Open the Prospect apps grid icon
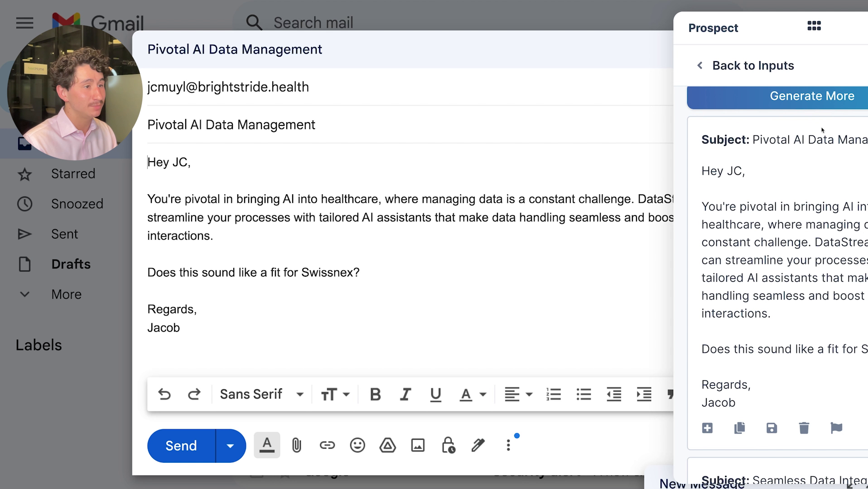This screenshot has width=868, height=489. click(814, 26)
